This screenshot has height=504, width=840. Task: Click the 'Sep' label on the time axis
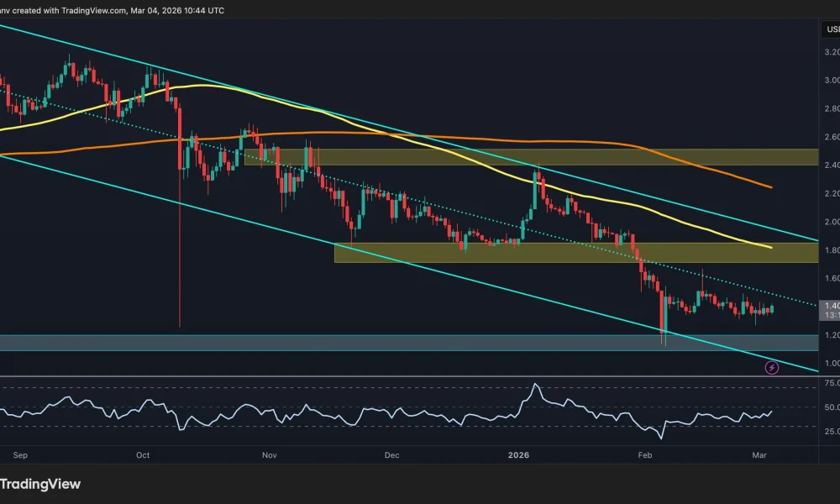[x=20, y=455]
